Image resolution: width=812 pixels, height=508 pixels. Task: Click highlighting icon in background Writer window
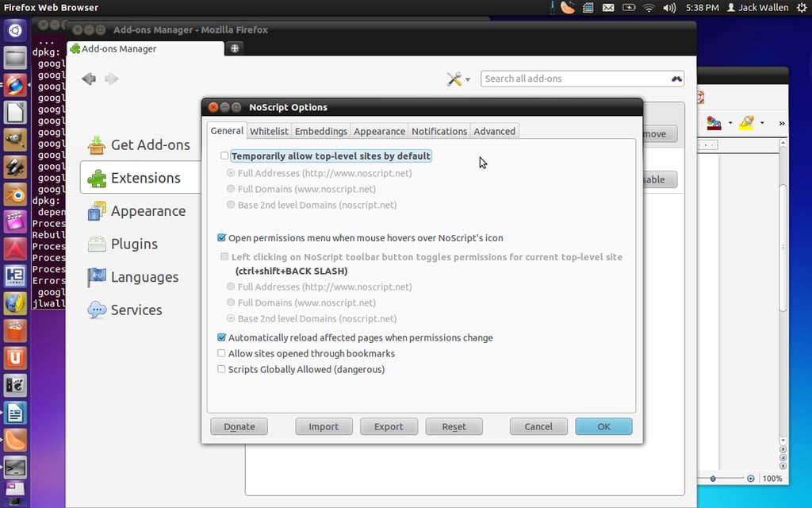coord(746,123)
